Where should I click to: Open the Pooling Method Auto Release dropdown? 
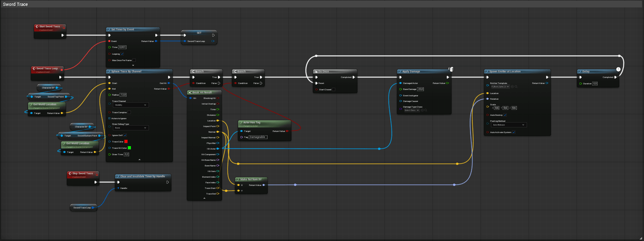coord(509,125)
